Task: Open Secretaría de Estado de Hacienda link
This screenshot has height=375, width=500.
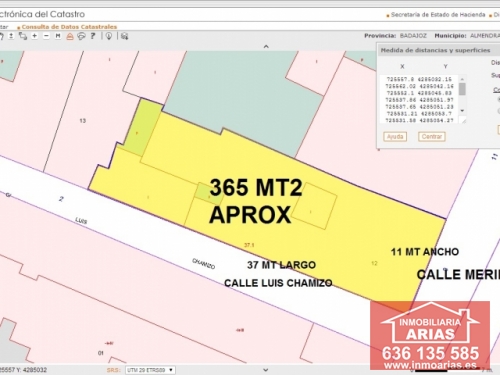Action: pyautogui.click(x=438, y=15)
